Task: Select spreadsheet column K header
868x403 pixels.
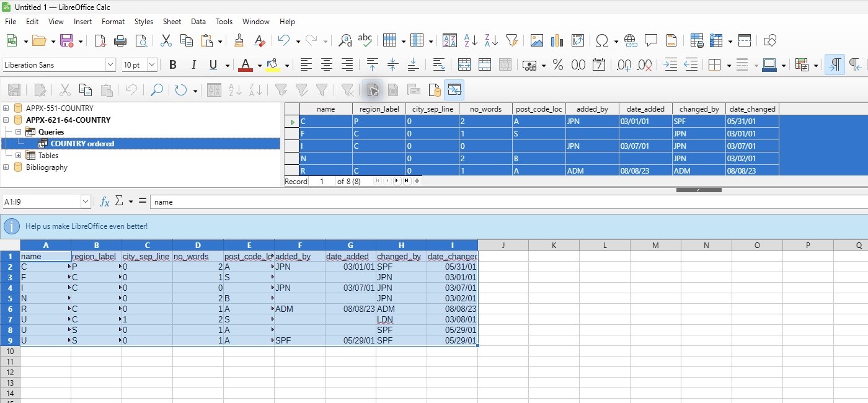Action: click(554, 246)
